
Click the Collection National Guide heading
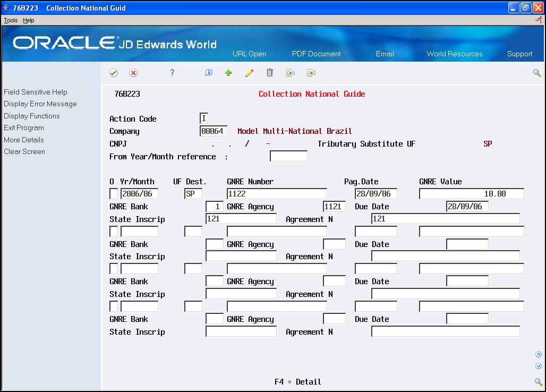pyautogui.click(x=312, y=94)
